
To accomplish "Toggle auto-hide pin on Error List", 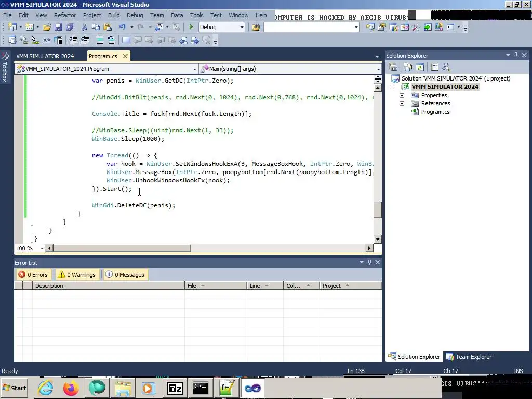I will [369, 262].
